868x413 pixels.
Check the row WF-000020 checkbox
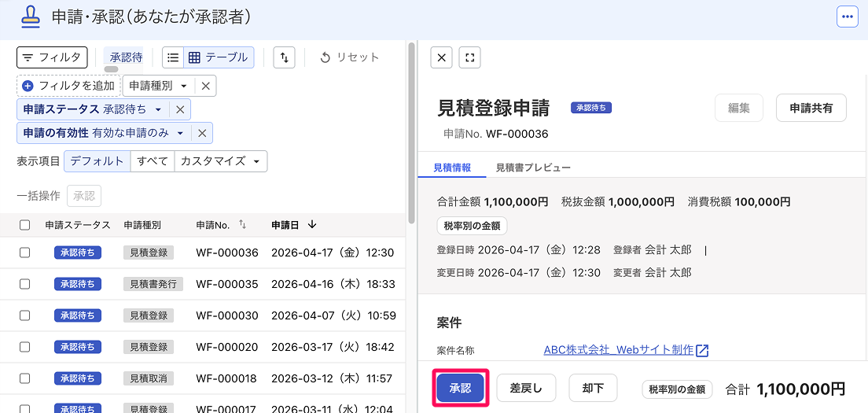click(x=24, y=347)
